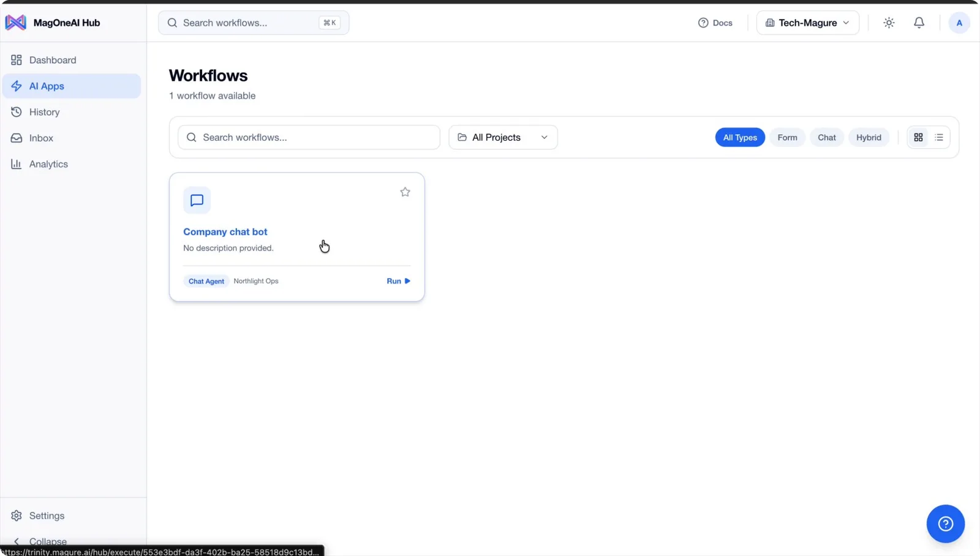Viewport: 980px width, 556px height.
Task: Click the ⌘K shortcut badge
Action: 330,23
